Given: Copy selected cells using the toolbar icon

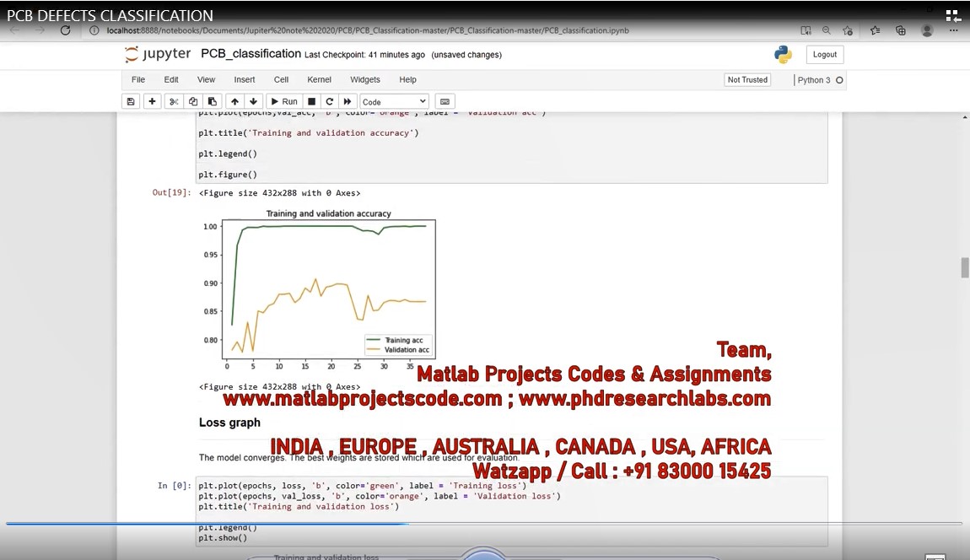Looking at the screenshot, I should (x=193, y=101).
